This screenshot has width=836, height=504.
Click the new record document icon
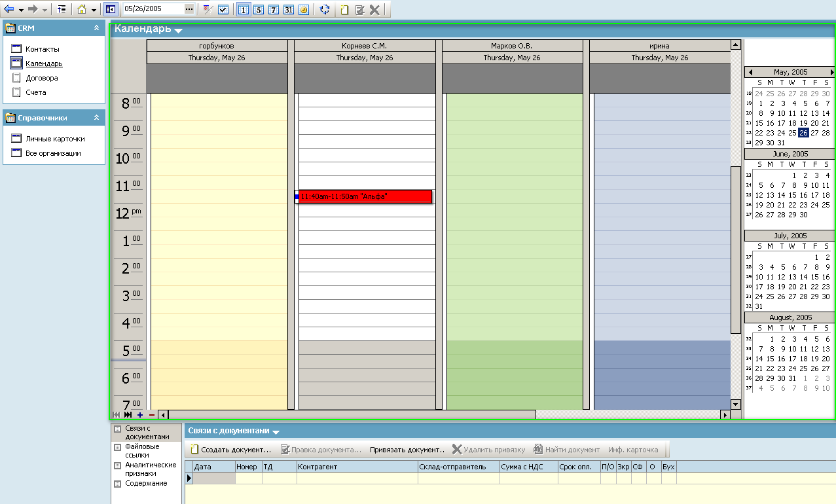(344, 9)
